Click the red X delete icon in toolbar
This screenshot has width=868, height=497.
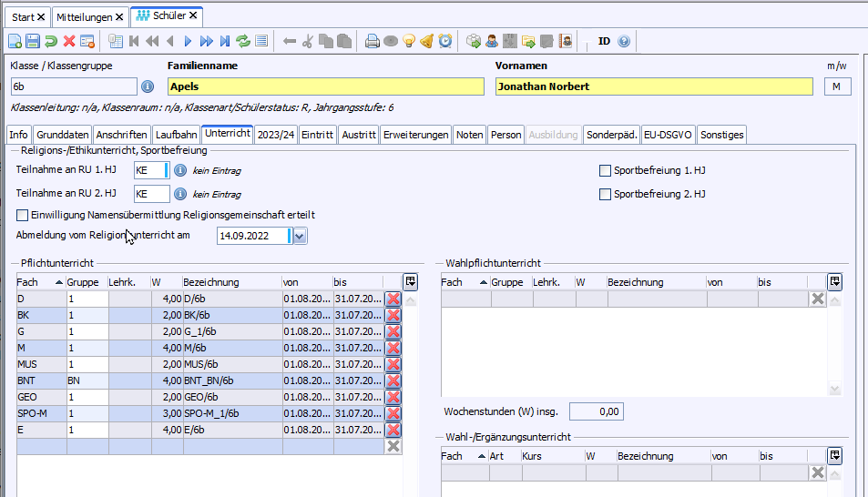(69, 41)
